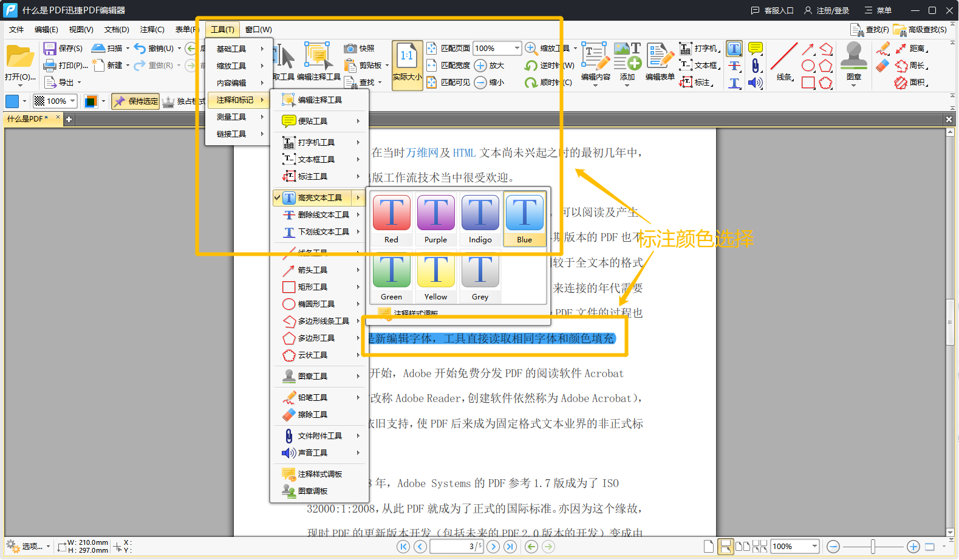The height and width of the screenshot is (560, 959).
Task: Open the 视图(V) menu
Action: coord(81,29)
